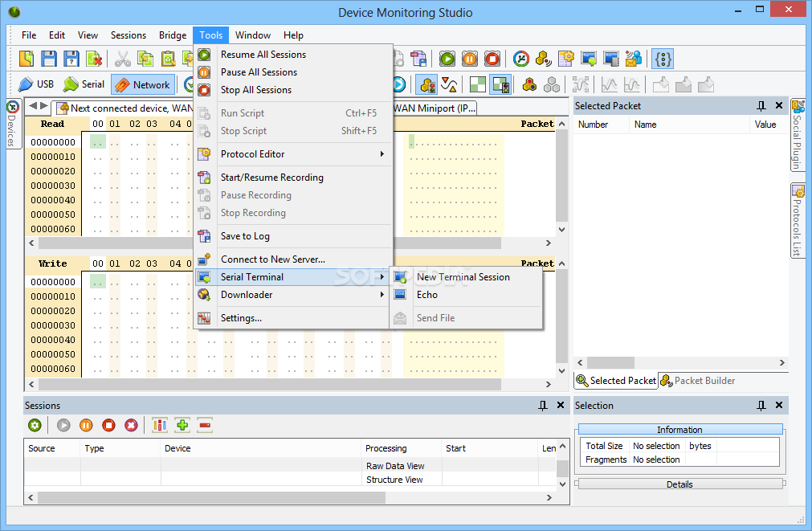Click the circular green branch icon in toolbar

click(521, 59)
